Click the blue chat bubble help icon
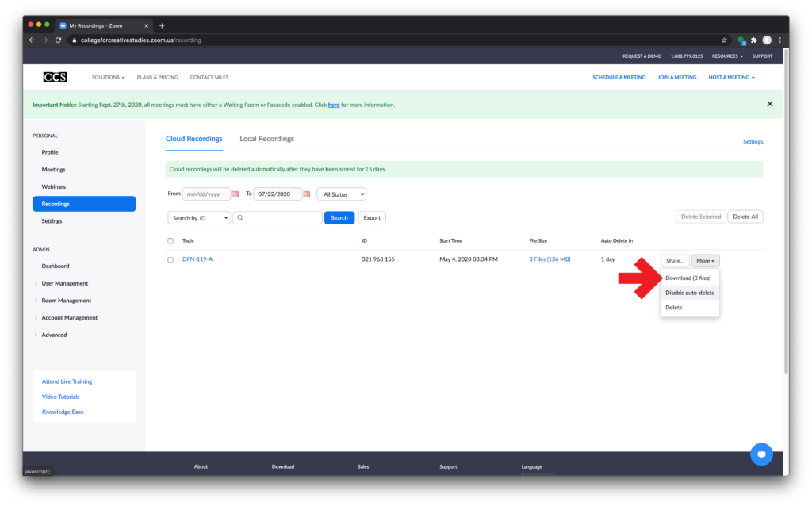The height and width of the screenshot is (506, 812). tap(760, 454)
